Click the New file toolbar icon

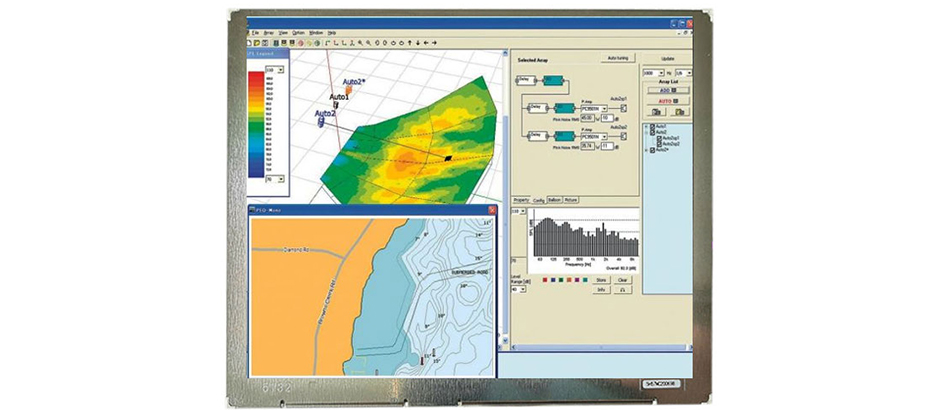click(x=249, y=43)
